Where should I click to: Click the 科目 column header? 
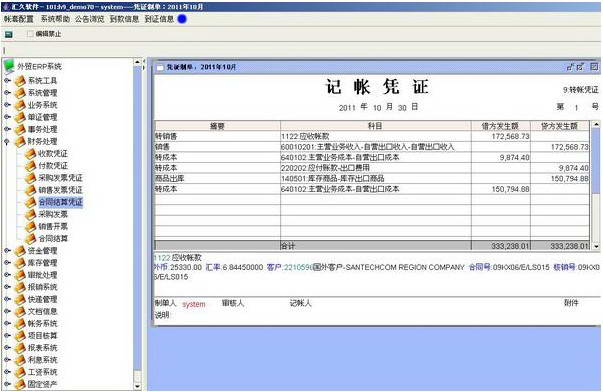(376, 126)
